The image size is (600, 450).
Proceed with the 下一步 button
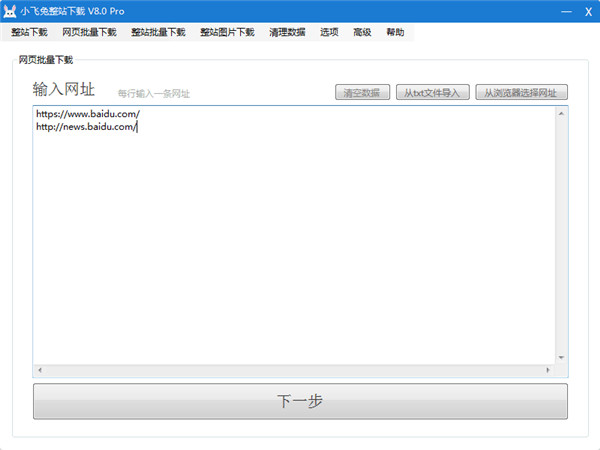coord(300,401)
